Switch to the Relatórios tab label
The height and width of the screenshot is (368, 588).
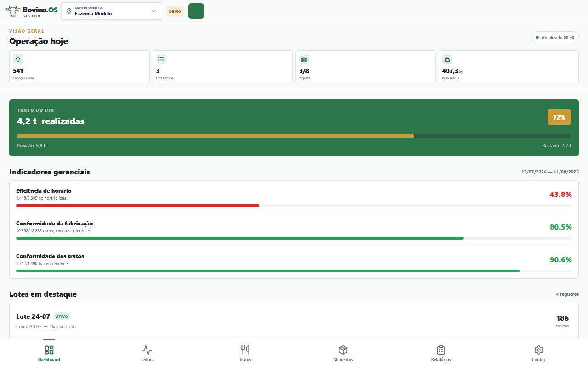[441, 360]
